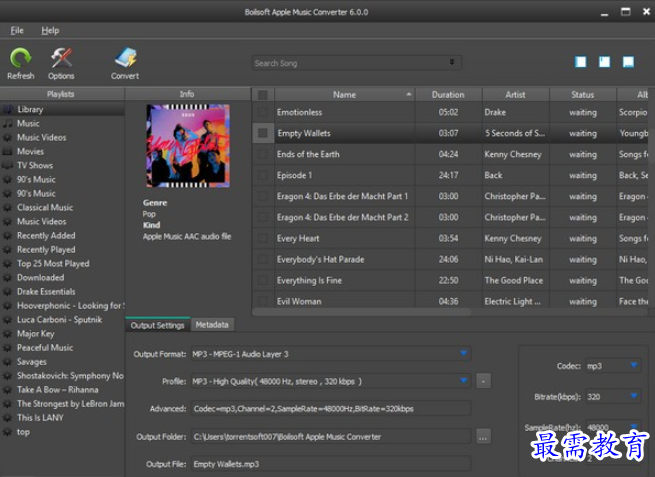Click the gear icon beside Take A Bow – Rihanna

click(x=7, y=390)
